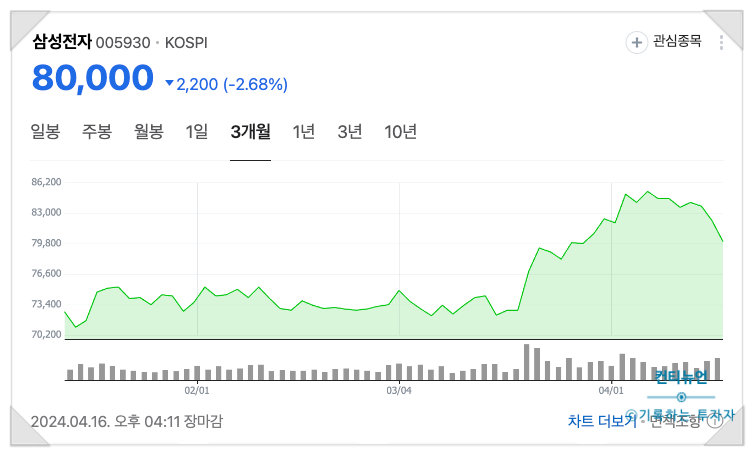Click the 02/01 date axis label
Screen dimensions: 754x456
point(197,390)
